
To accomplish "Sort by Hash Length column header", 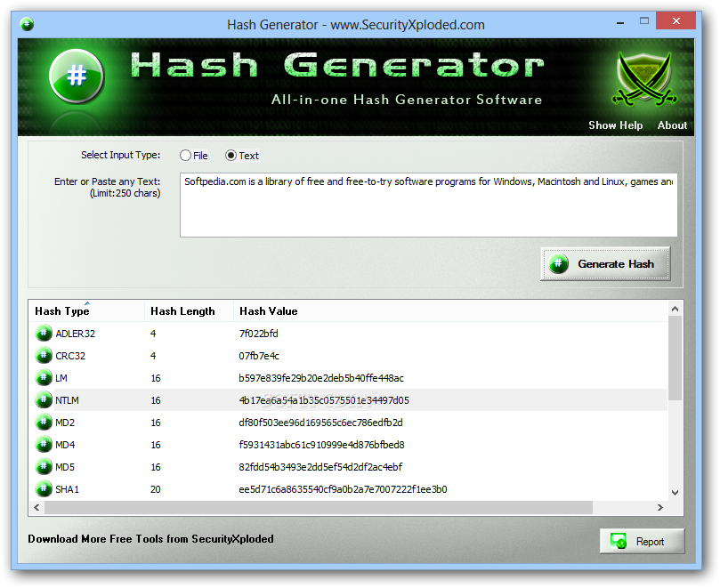I will point(189,310).
